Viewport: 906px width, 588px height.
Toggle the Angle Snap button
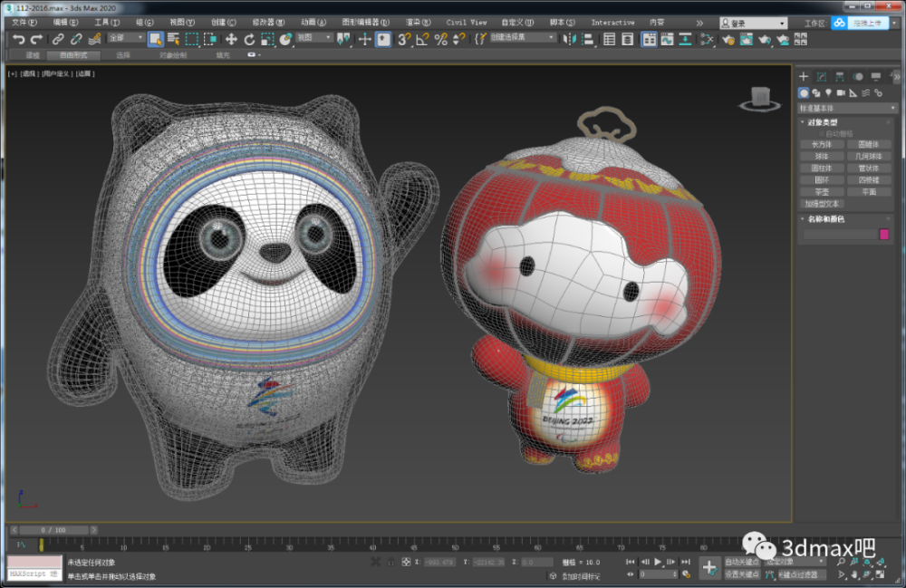pos(422,39)
